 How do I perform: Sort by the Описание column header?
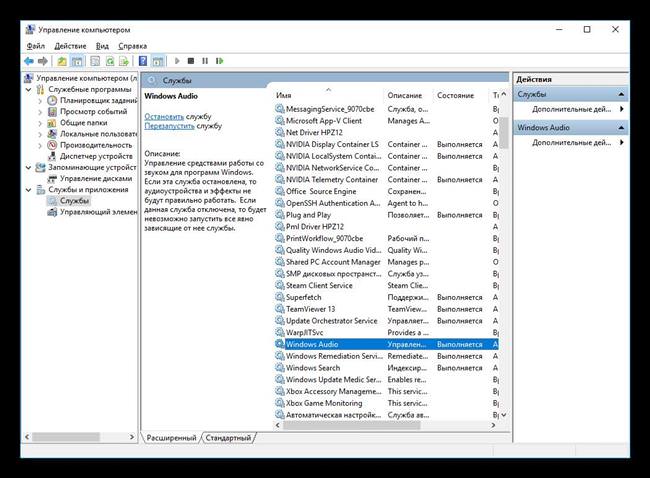[408, 95]
